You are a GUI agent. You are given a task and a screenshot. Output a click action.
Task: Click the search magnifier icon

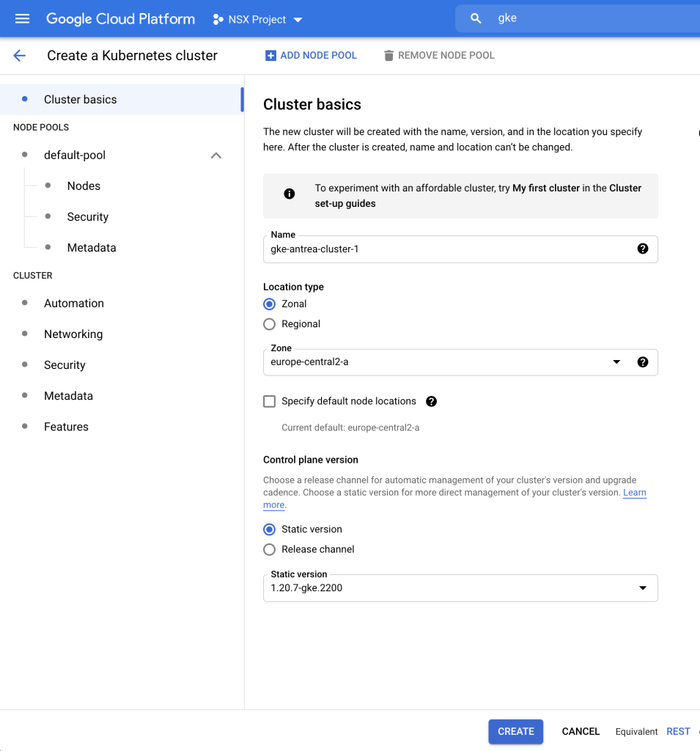point(476,19)
